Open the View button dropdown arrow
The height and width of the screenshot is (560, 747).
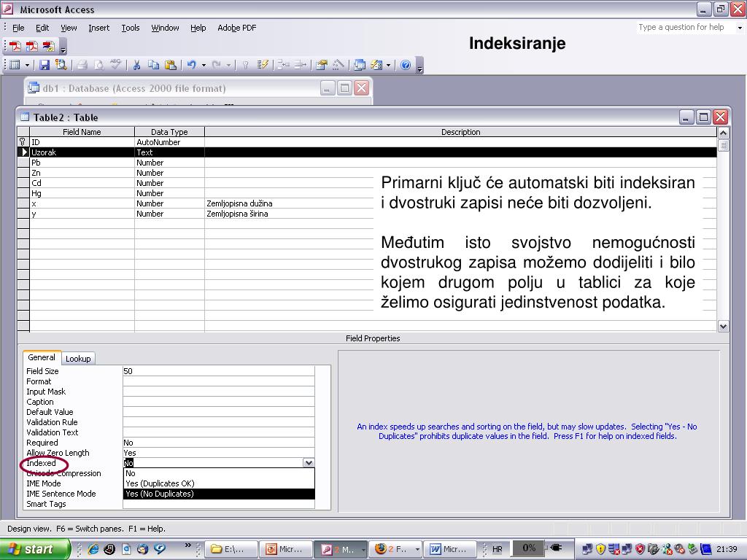pyautogui.click(x=27, y=65)
